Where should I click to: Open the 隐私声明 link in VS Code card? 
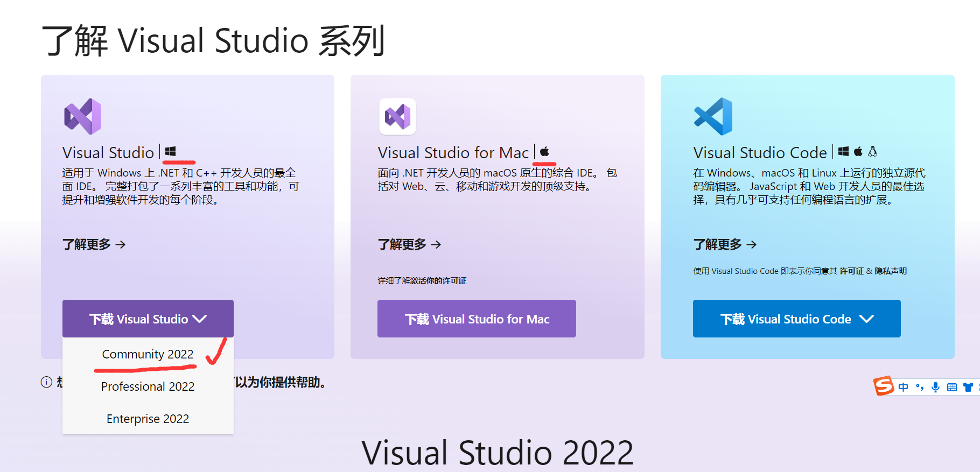(x=891, y=271)
